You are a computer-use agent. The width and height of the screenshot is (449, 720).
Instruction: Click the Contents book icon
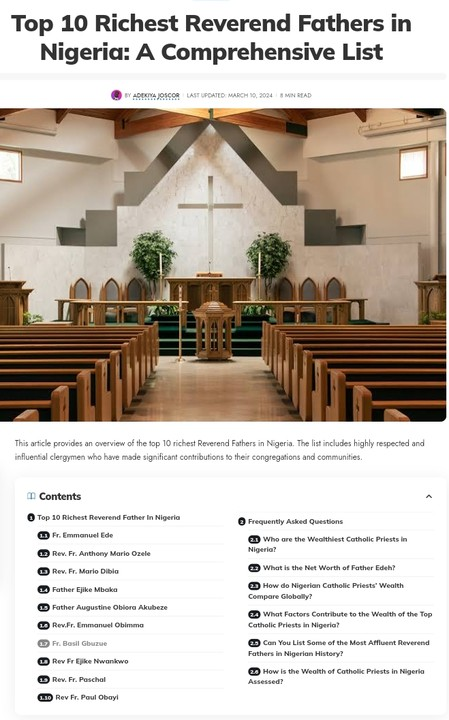(x=31, y=496)
